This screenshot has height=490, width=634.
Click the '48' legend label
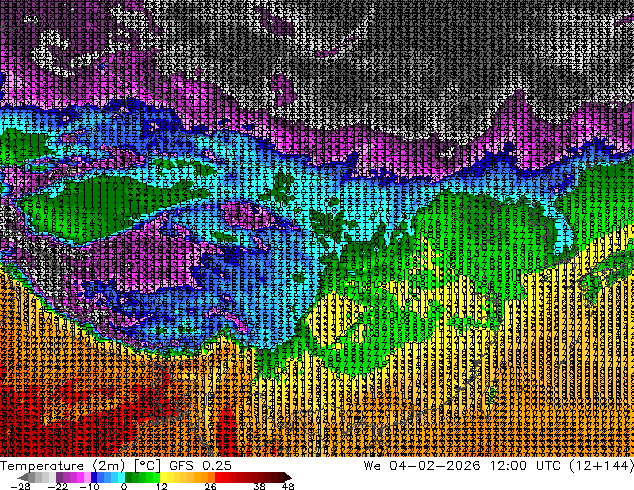288,486
